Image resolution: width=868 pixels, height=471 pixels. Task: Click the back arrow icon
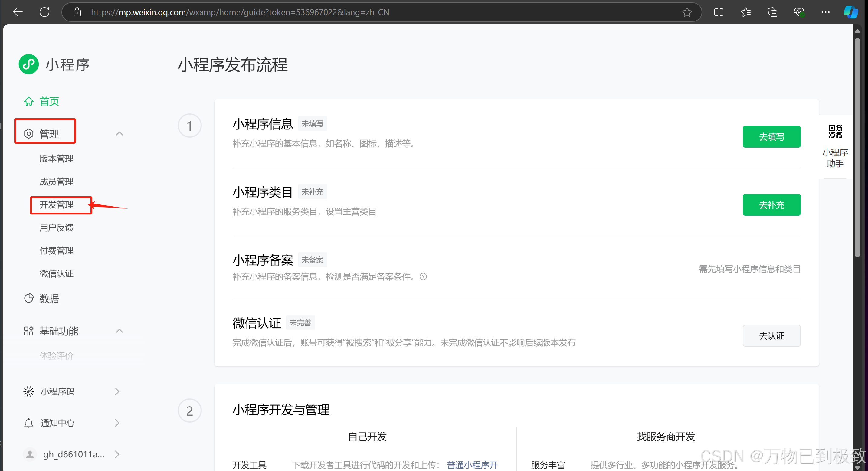click(x=18, y=12)
